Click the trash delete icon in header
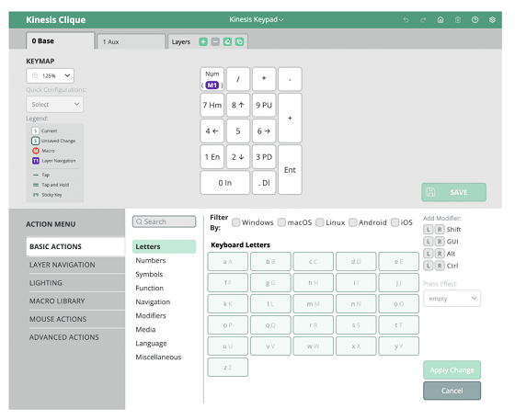Image resolution: width=515 pixels, height=420 pixels. (x=458, y=20)
